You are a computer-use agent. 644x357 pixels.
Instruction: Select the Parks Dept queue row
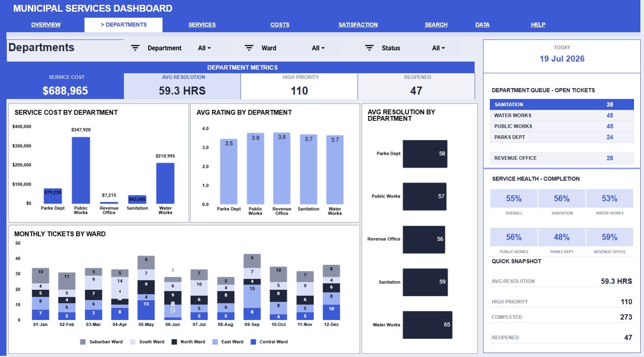click(561, 137)
